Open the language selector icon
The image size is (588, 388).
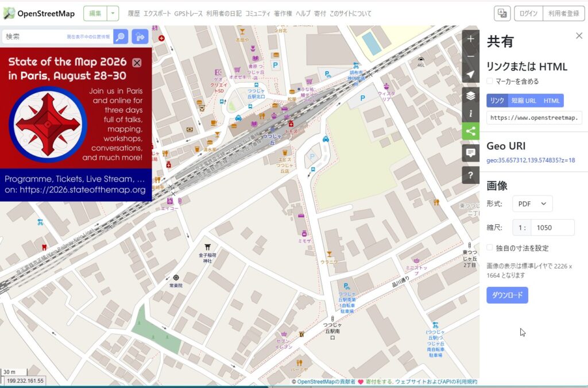click(x=502, y=14)
